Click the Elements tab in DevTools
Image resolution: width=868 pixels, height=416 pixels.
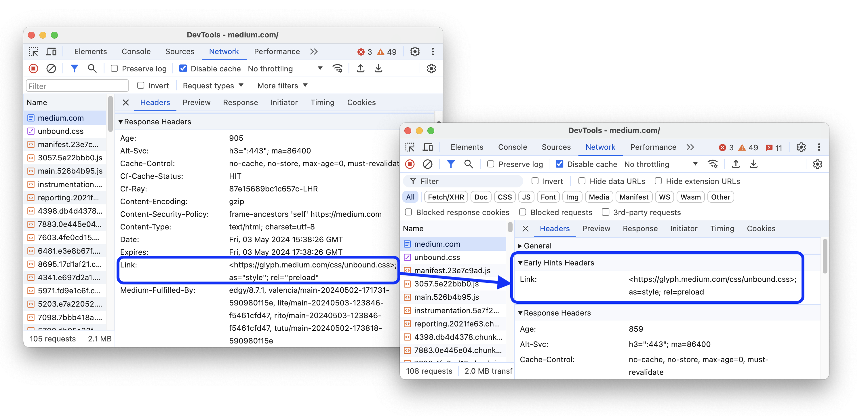tap(91, 51)
